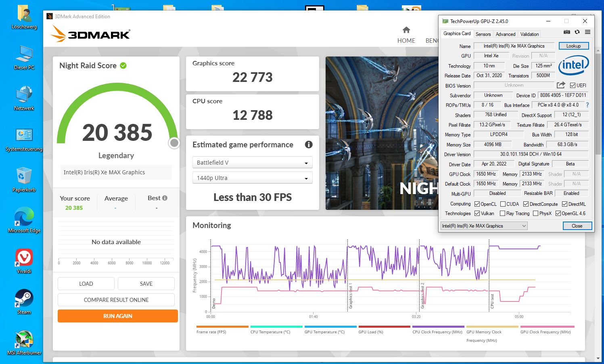Click the score gauge handle knob
Viewport: 604px width, 364px height.
(x=174, y=143)
